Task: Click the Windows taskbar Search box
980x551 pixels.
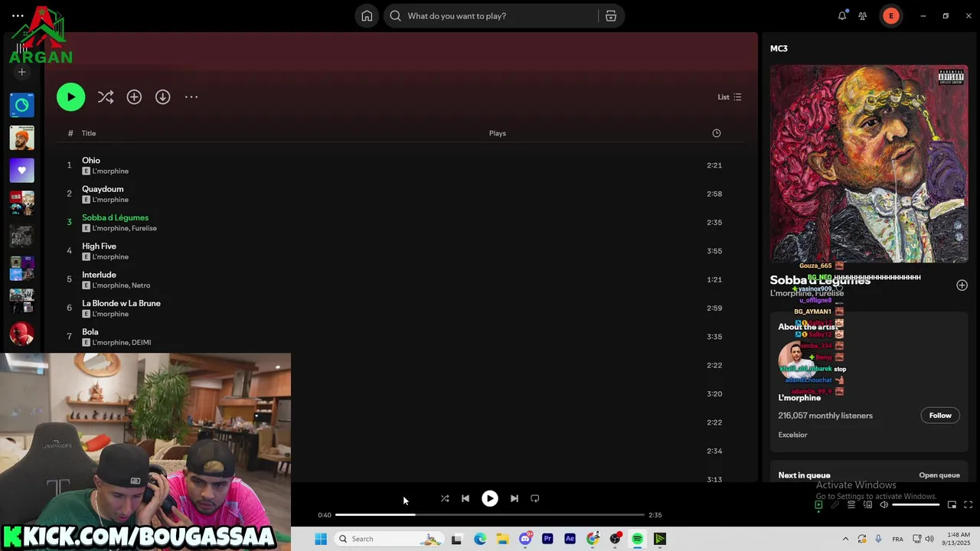Action: pos(388,539)
